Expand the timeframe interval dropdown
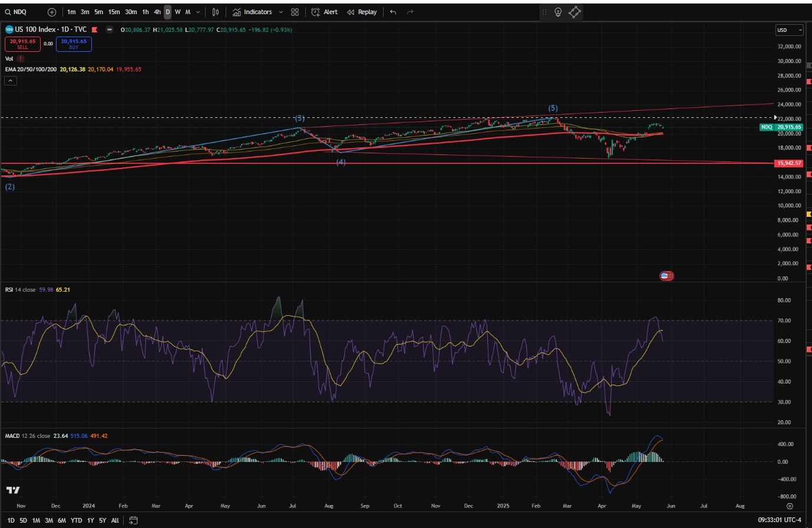Viewport: 812px width, 528px height. coord(198,12)
